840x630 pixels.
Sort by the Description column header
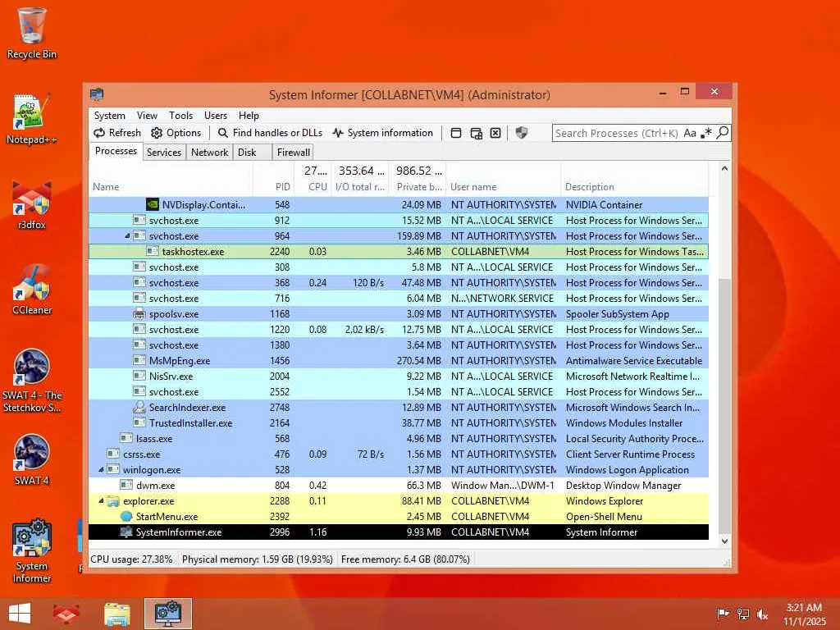point(635,187)
